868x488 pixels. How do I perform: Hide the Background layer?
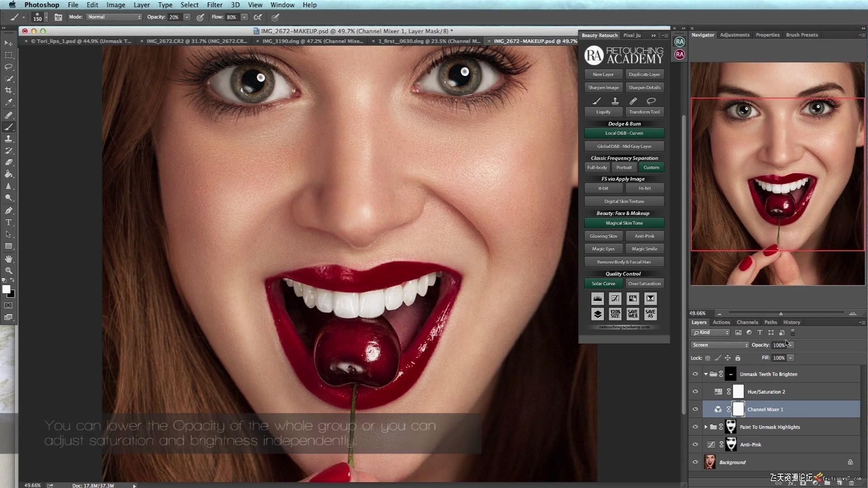click(x=695, y=462)
